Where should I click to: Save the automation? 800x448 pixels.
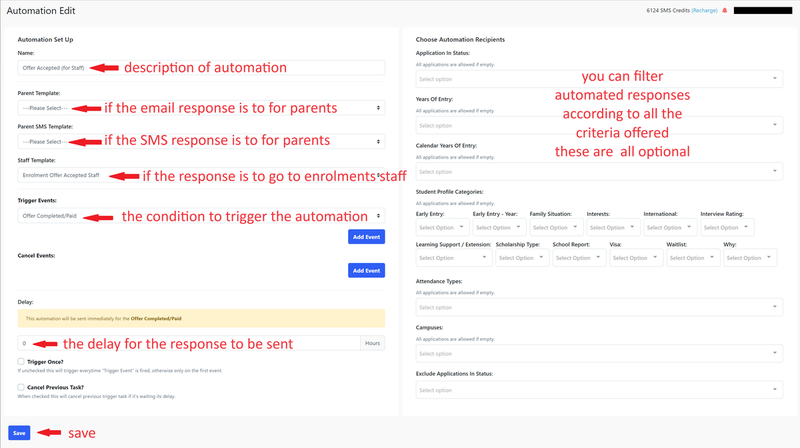pos(19,433)
